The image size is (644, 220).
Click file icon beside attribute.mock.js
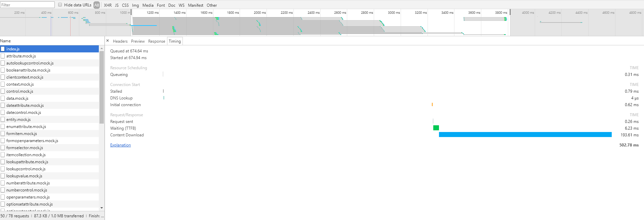(x=3, y=56)
